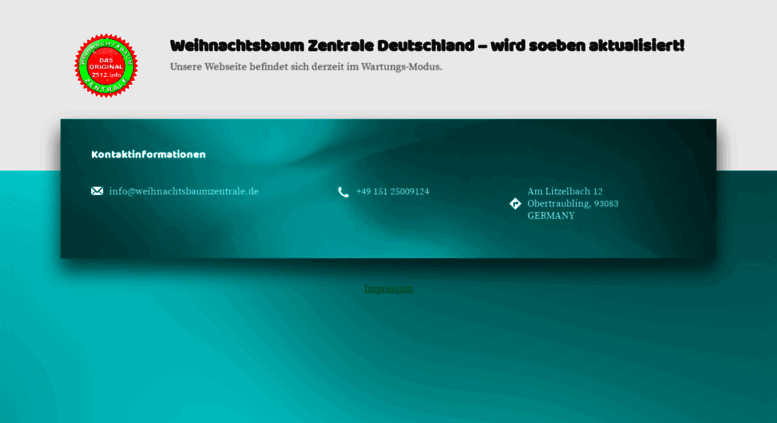Click the GERMANY country text

point(551,215)
